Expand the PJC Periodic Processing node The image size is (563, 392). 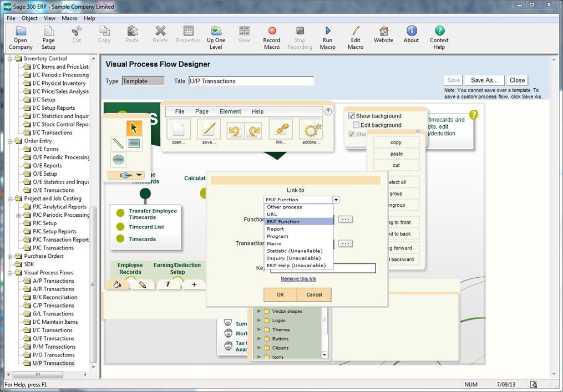click(19, 215)
